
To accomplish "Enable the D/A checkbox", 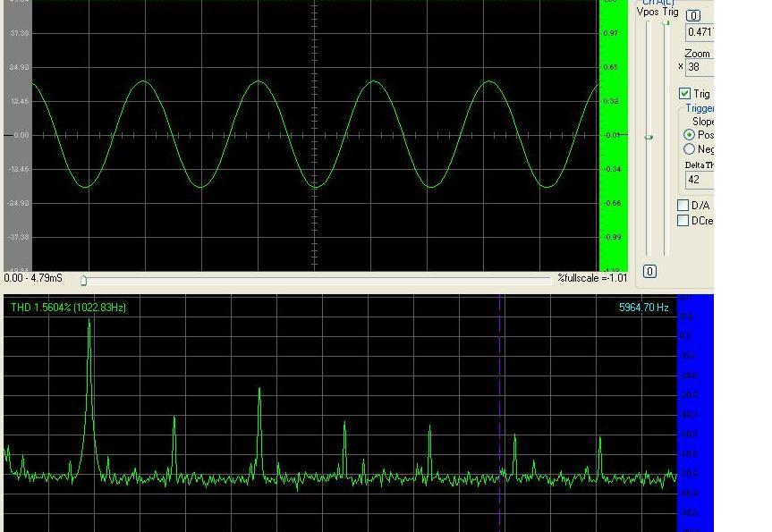I will pyautogui.click(x=683, y=206).
